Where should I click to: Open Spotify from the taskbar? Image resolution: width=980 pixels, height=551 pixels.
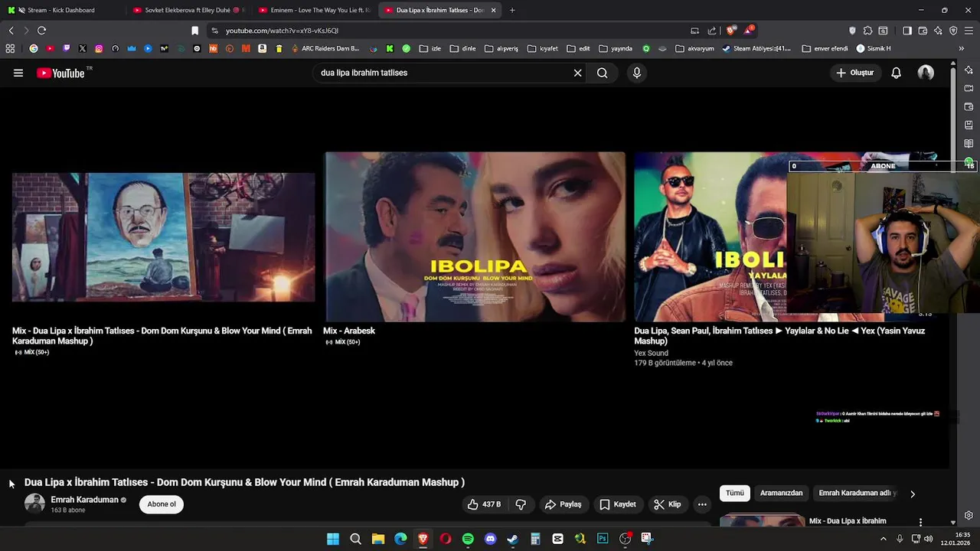click(468, 539)
